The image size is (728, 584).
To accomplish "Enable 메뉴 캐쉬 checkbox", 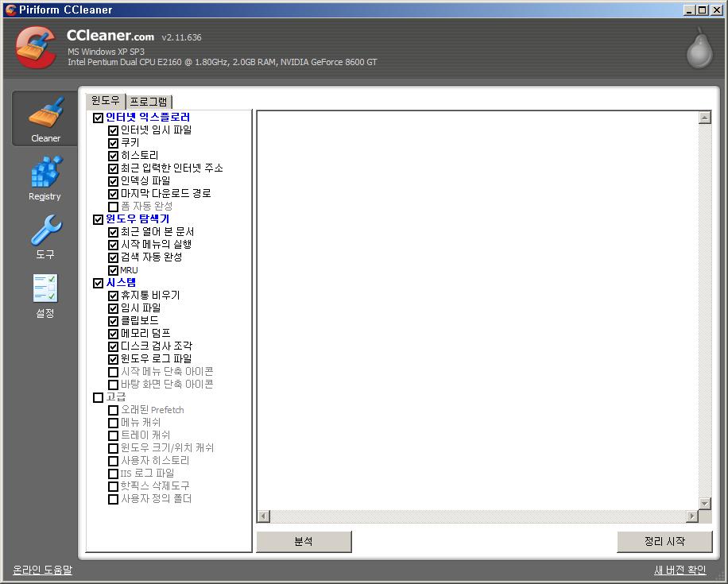I will pyautogui.click(x=113, y=423).
